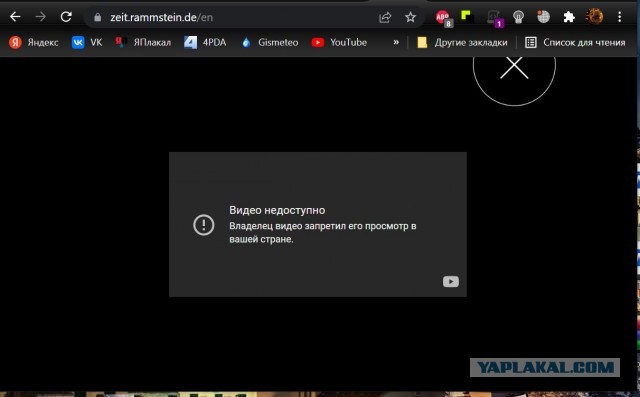This screenshot has width=640, height=397.
Task: Open the Другие закладки folder
Action: 462,42
